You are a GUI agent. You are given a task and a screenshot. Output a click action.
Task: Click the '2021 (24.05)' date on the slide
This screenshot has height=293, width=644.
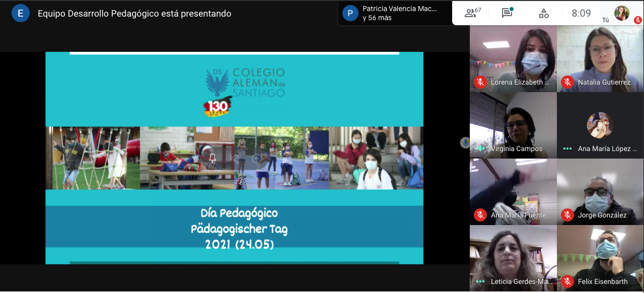239,245
